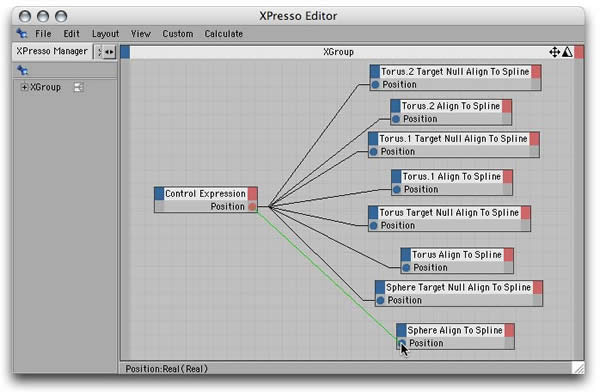
Task: Click the XGroup zoom triangle icon
Action: pos(567,52)
